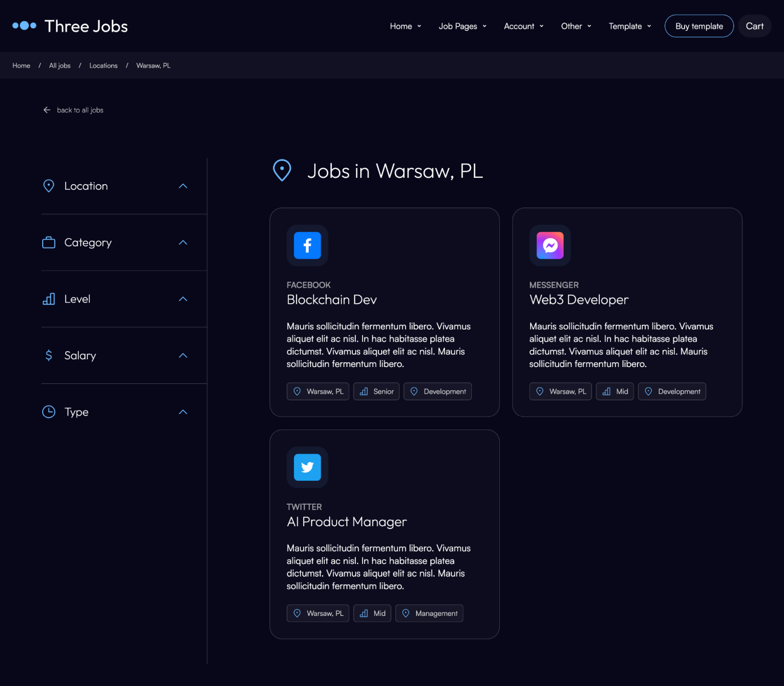784x686 pixels.
Task: Open the Home dropdown menu
Action: (405, 26)
